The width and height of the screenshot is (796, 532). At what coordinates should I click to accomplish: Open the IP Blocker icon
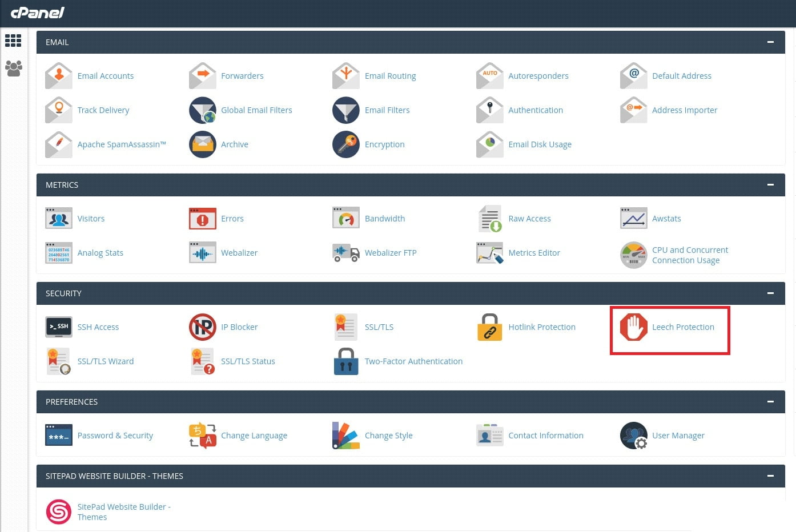coord(202,327)
